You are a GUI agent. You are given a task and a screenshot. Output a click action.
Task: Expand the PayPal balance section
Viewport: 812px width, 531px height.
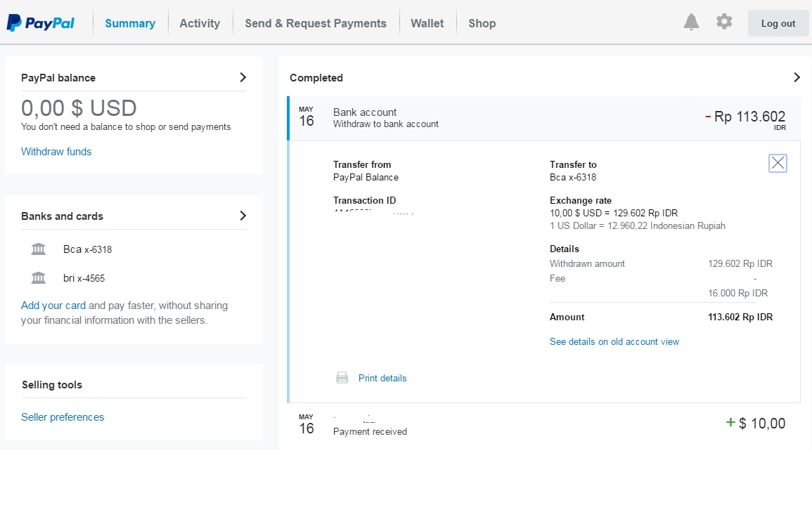point(243,77)
